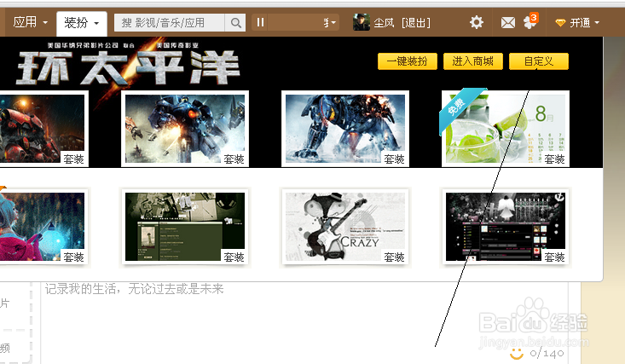Click the 进入商城 button
Viewport: 625px width, 364px height.
click(x=473, y=61)
